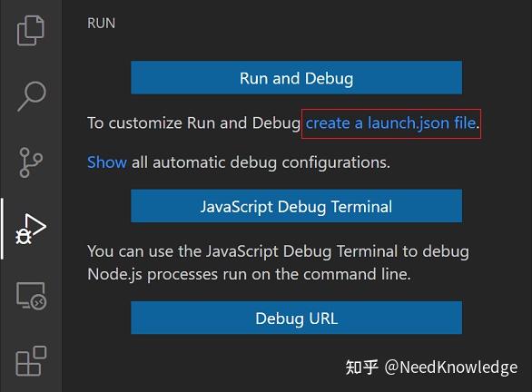Click the Show link for debug configurations

coord(107,162)
